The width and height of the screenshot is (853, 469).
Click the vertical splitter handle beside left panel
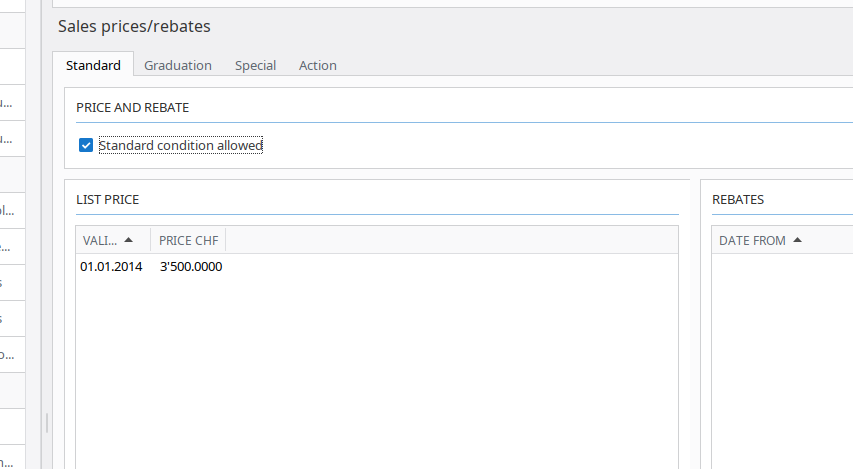[x=47, y=422]
